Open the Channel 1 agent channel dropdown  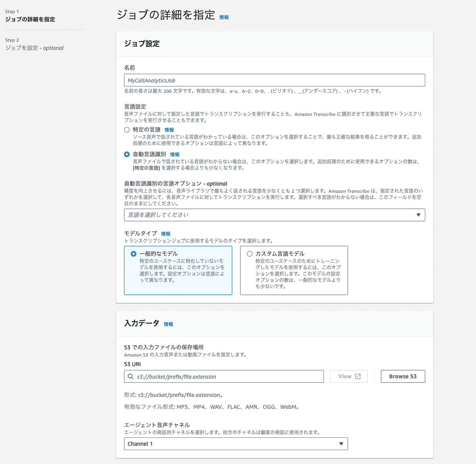coord(236,444)
